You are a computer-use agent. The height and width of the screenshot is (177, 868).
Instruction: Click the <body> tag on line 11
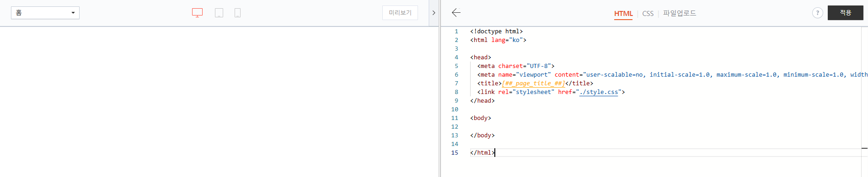481,118
